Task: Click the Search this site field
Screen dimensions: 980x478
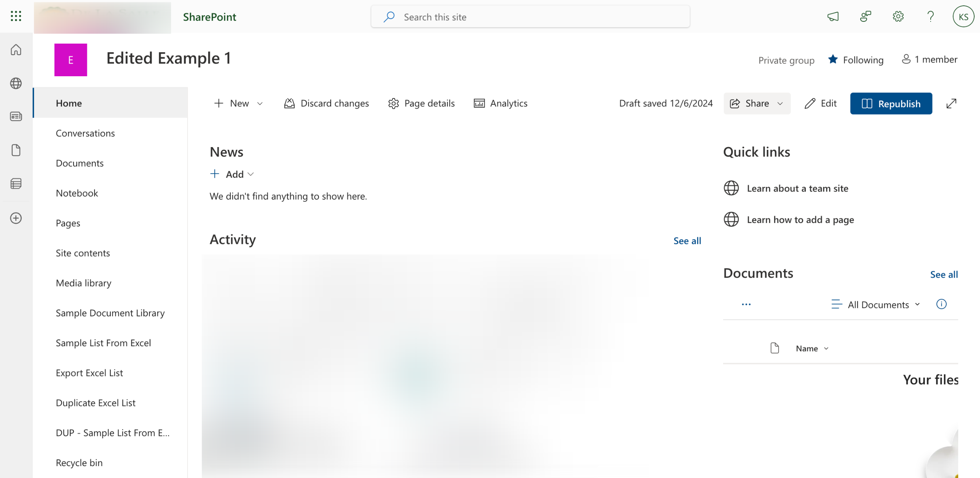Action: [x=530, y=17]
